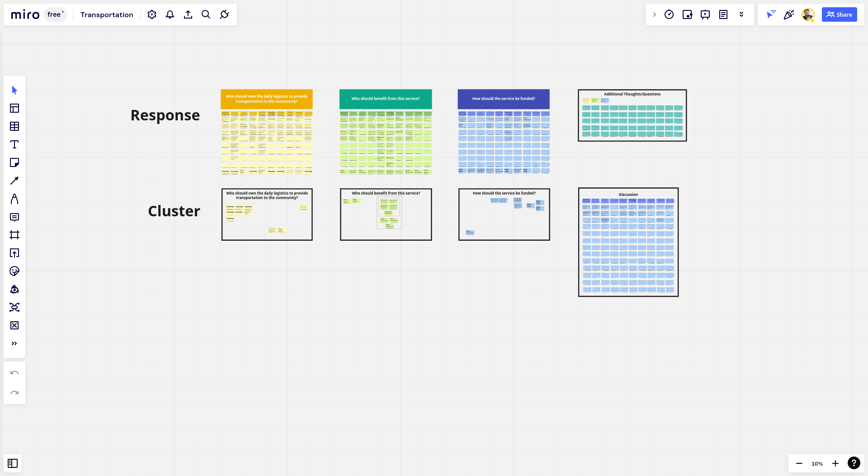Open more tools with the double-arrow button

click(x=14, y=343)
